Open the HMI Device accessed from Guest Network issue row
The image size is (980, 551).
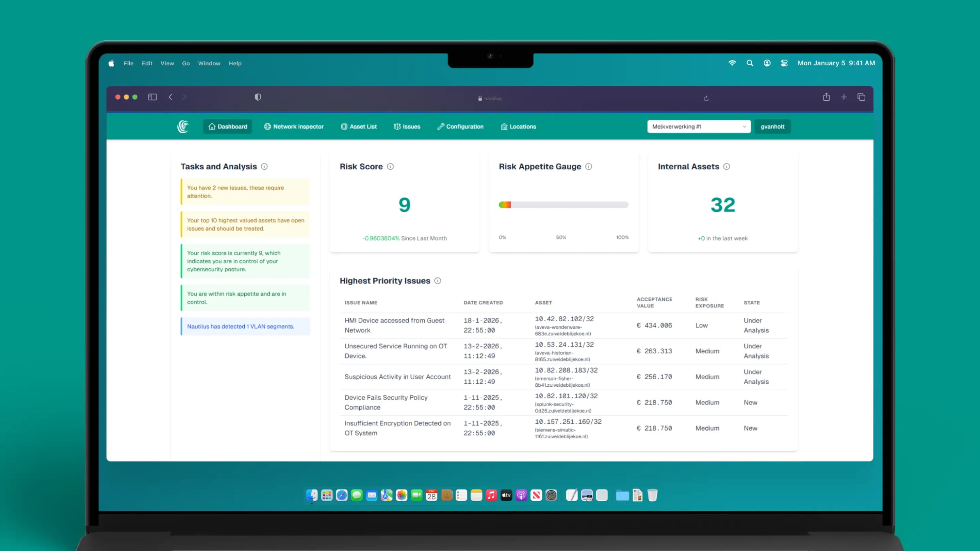[394, 325]
